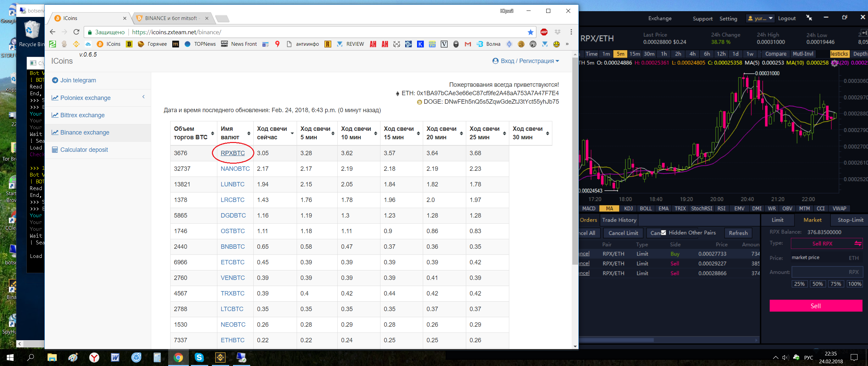Reload the ICoins page

coord(77,32)
